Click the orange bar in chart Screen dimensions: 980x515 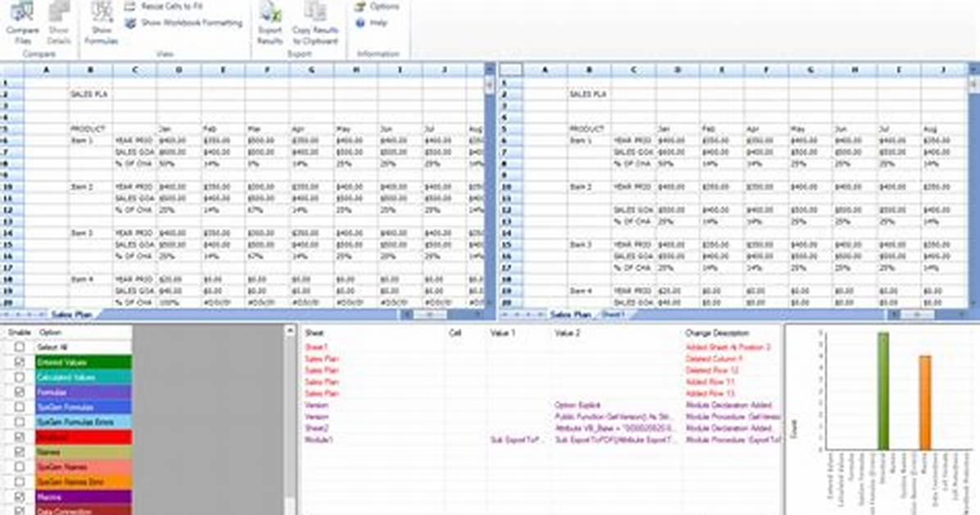click(x=924, y=403)
